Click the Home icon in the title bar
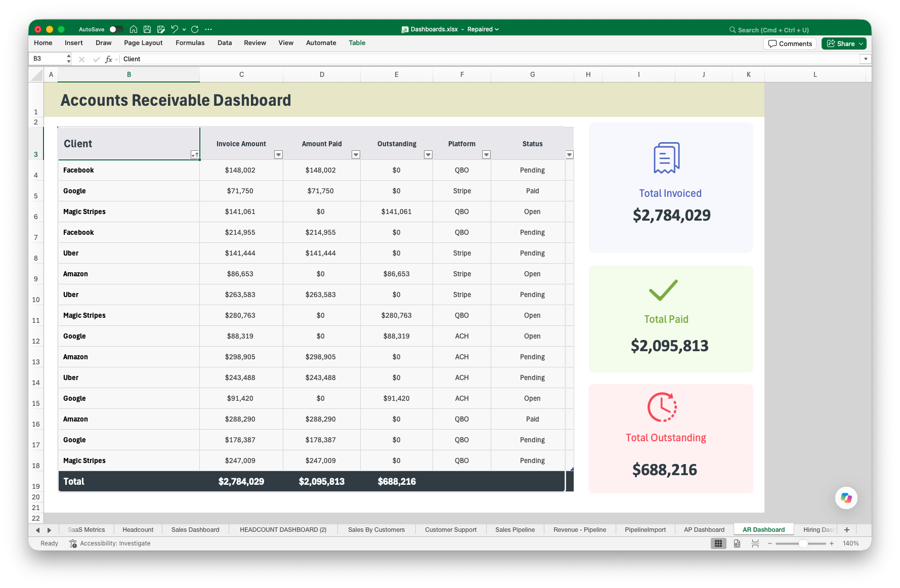Viewport: 900px width, 588px height. (x=134, y=29)
